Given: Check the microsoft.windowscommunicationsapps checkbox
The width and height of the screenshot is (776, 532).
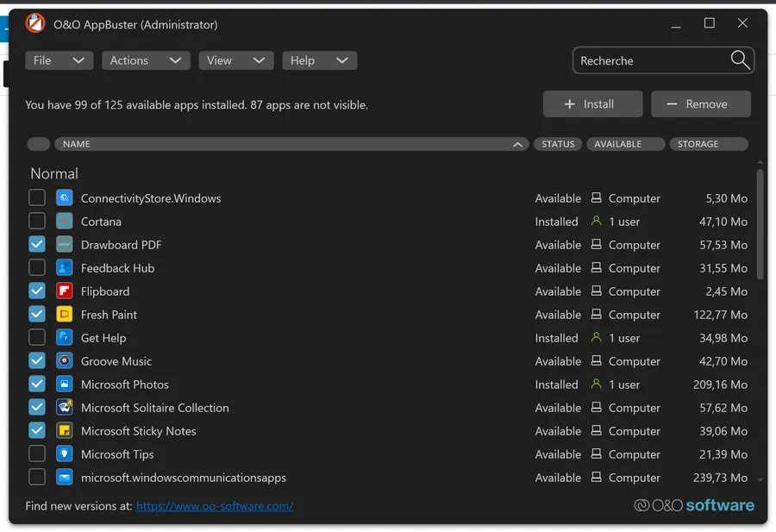Looking at the screenshot, I should coord(37,477).
